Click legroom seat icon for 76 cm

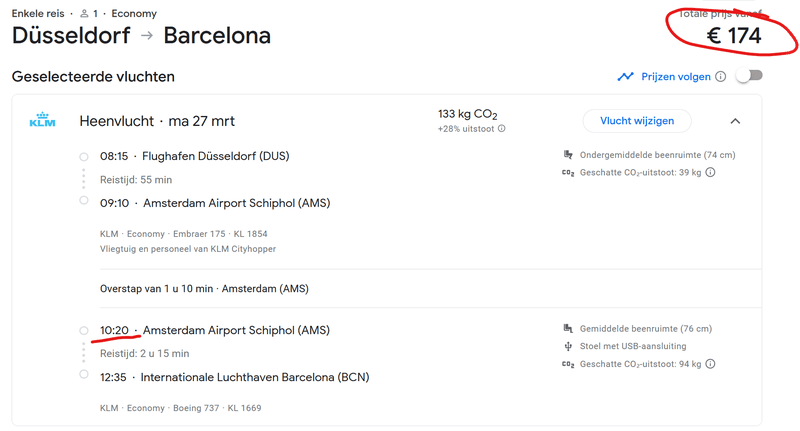568,328
